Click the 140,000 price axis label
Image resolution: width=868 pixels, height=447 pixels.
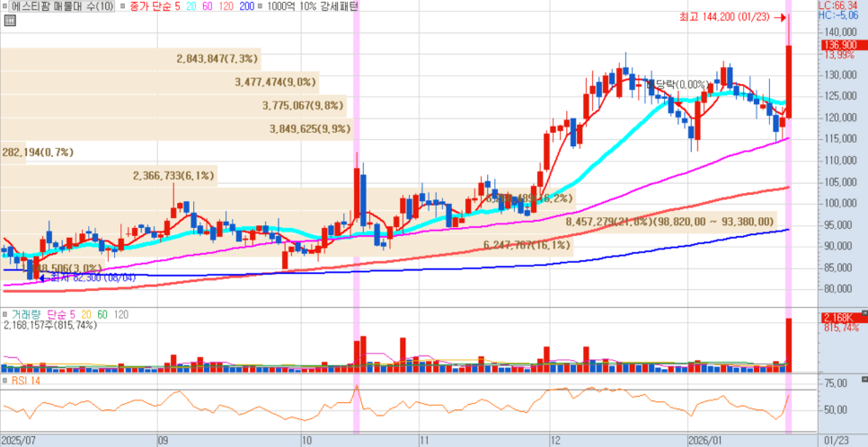(840, 32)
